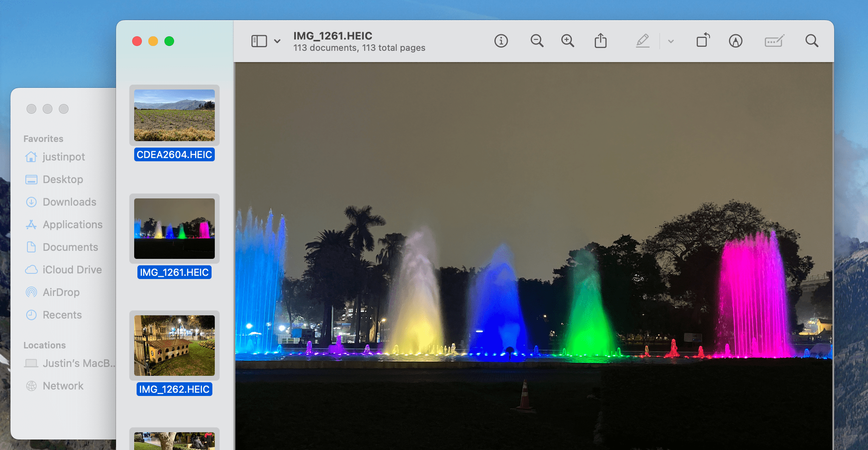Zoom in on the image
The height and width of the screenshot is (450, 868).
(x=567, y=41)
